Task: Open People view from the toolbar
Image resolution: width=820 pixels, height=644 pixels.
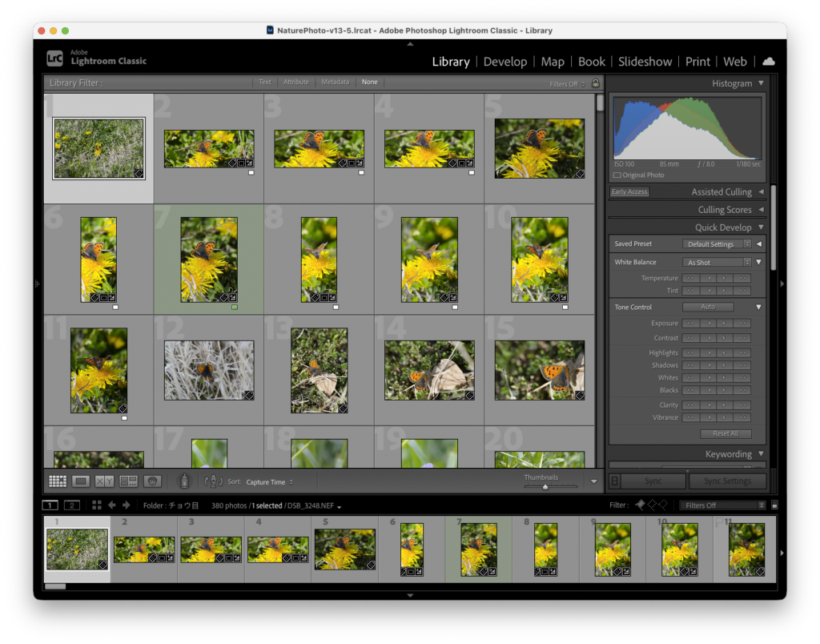Action: coord(152,481)
